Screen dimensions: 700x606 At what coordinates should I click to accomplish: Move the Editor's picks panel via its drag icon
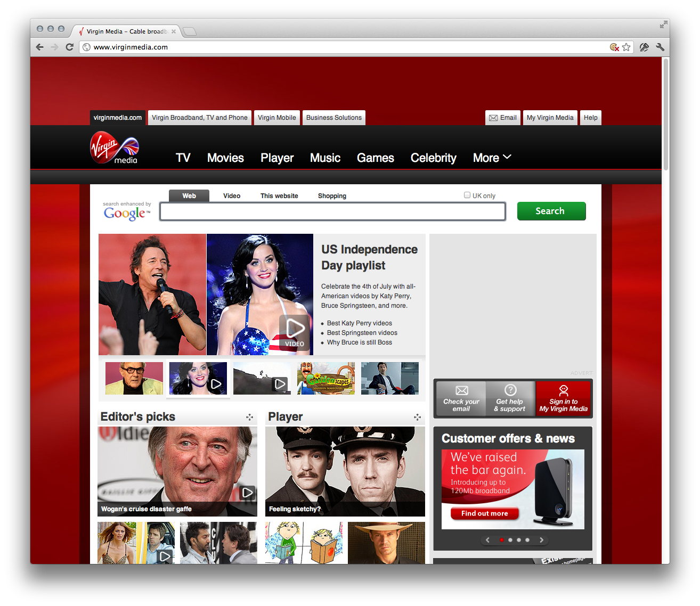pyautogui.click(x=249, y=417)
